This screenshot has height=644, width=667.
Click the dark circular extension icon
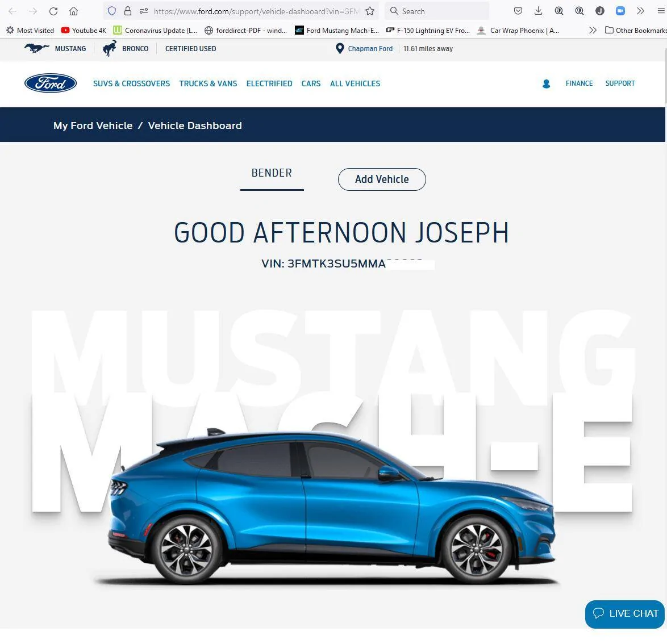[x=600, y=11]
